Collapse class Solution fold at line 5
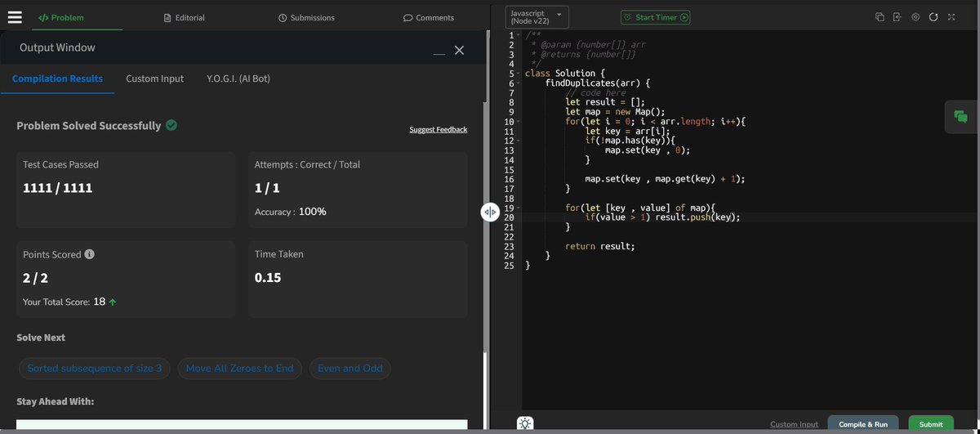 (x=519, y=74)
